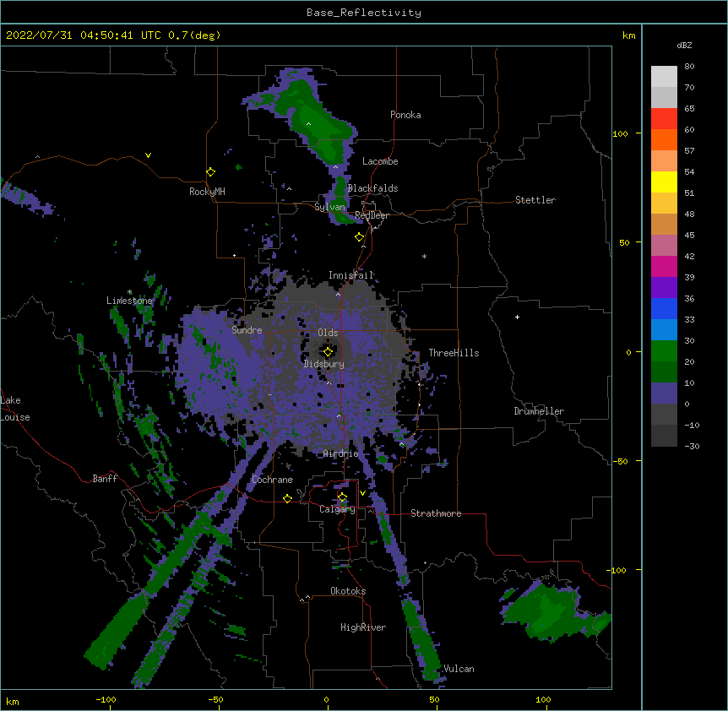Click the Strathmore label
The height and width of the screenshot is (711, 728).
click(436, 513)
